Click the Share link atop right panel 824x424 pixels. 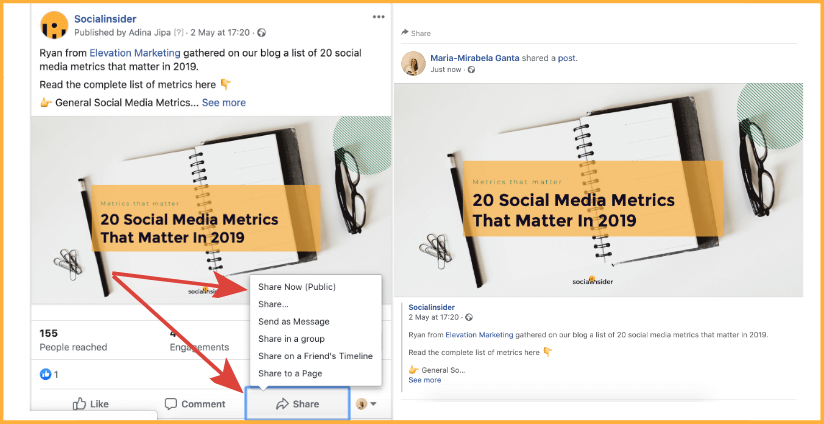416,33
